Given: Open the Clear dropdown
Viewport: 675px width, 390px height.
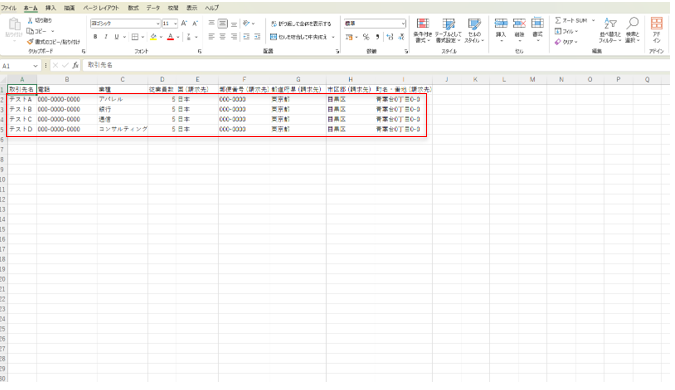Looking at the screenshot, I should (566, 42).
